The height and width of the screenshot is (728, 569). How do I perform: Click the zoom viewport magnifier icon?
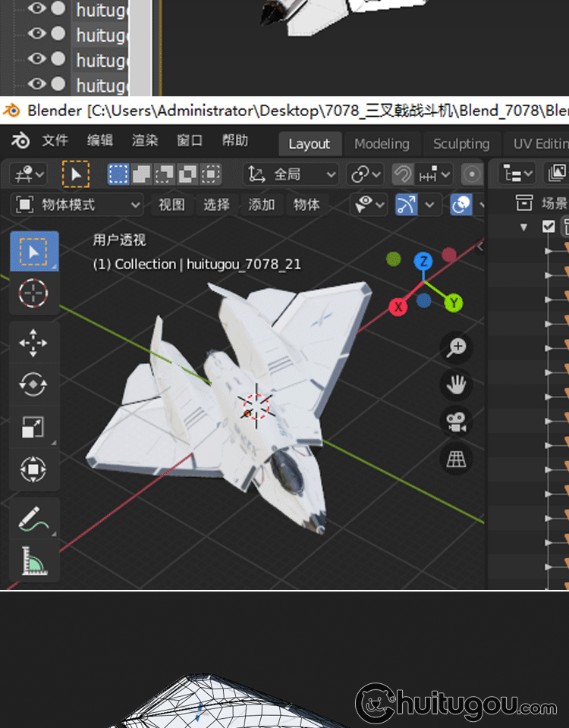(456, 348)
